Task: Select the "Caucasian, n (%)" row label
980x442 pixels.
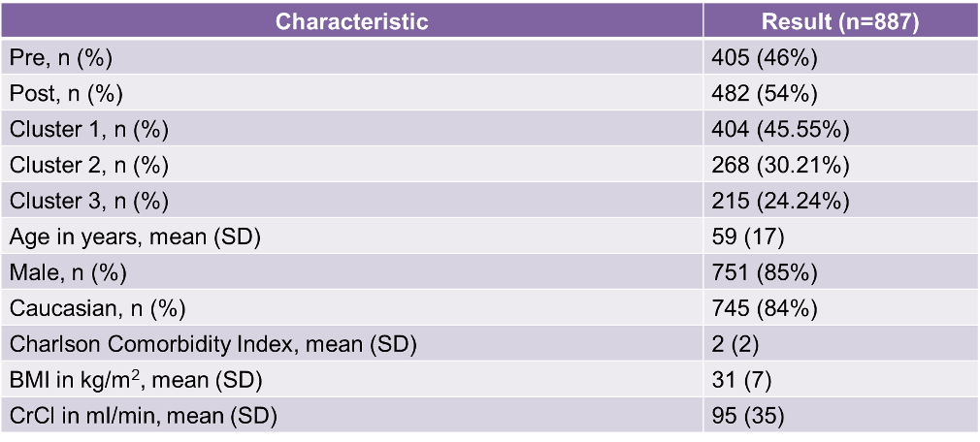Action: (97, 308)
